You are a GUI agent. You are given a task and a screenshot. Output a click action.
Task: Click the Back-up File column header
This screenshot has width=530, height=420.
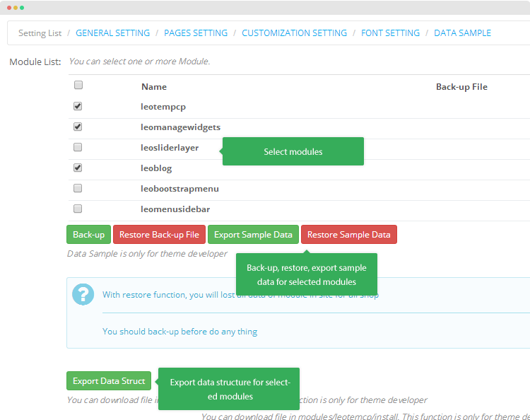(461, 87)
